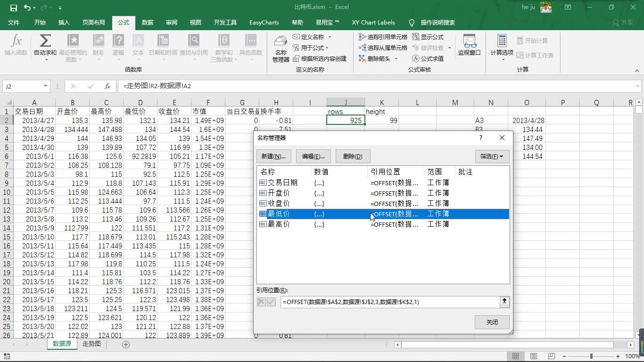
Task: Click Evaluate Formula (公式求值)
Action: (x=428, y=58)
